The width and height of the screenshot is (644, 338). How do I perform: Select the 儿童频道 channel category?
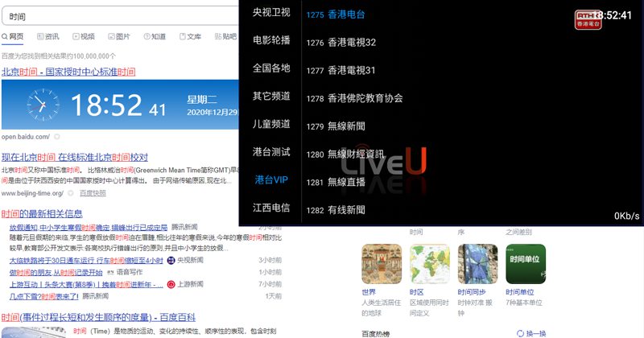pos(270,124)
